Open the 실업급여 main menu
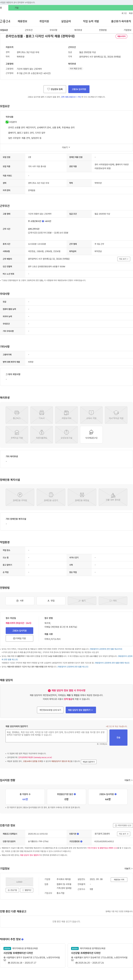133x980 pixels. click(x=66, y=21)
